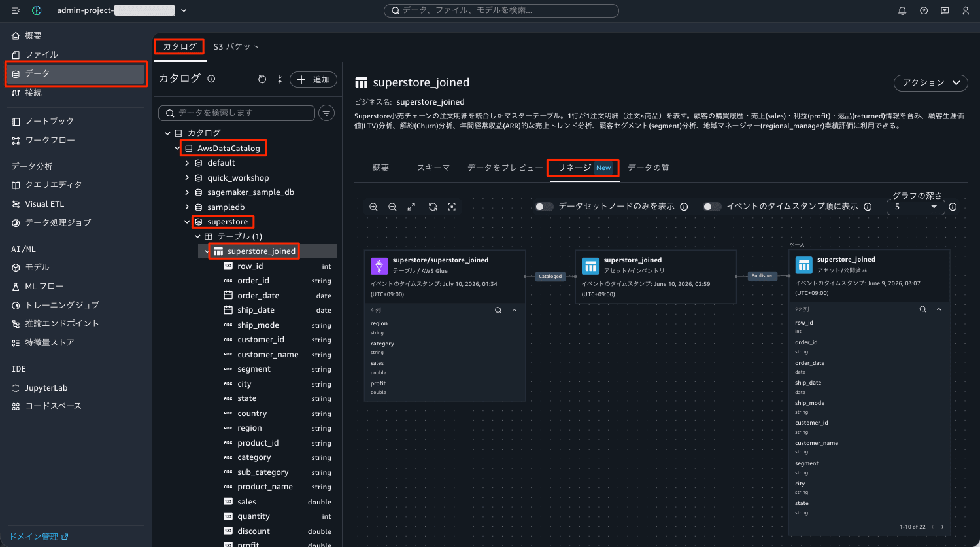Collapse columns in published superstore_joined node

tap(939, 309)
